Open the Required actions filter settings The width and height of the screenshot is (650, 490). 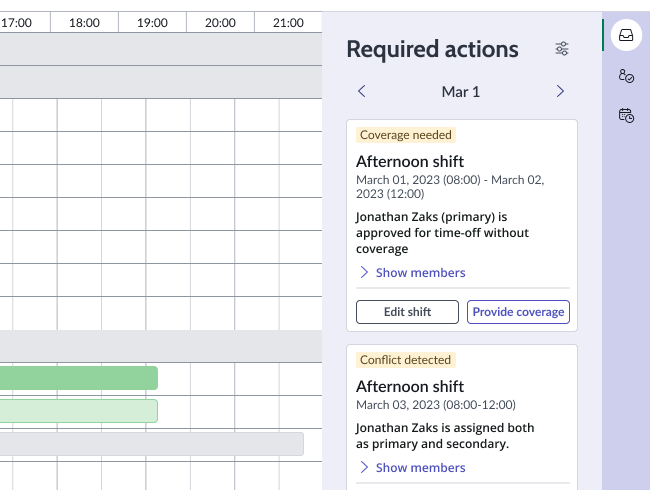pyautogui.click(x=562, y=49)
